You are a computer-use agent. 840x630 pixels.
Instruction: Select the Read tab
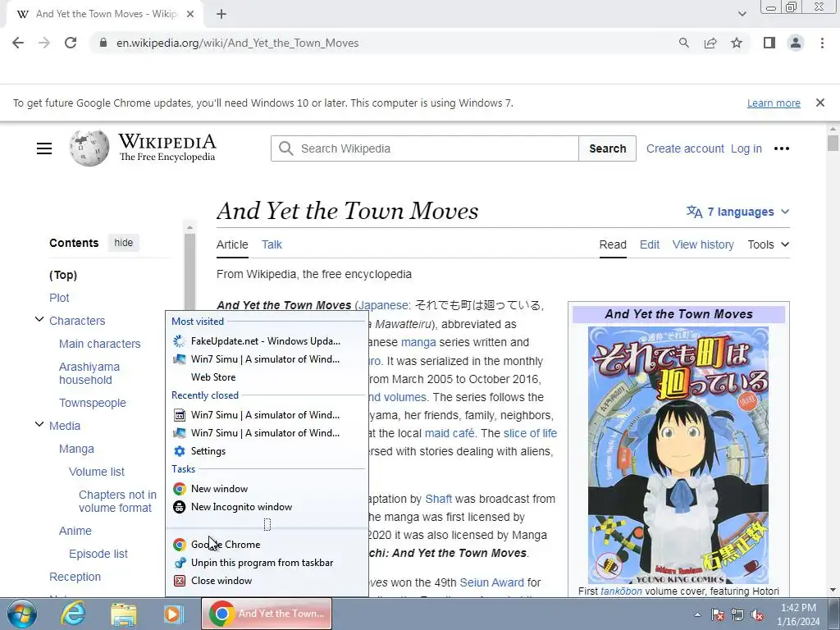pyautogui.click(x=613, y=244)
